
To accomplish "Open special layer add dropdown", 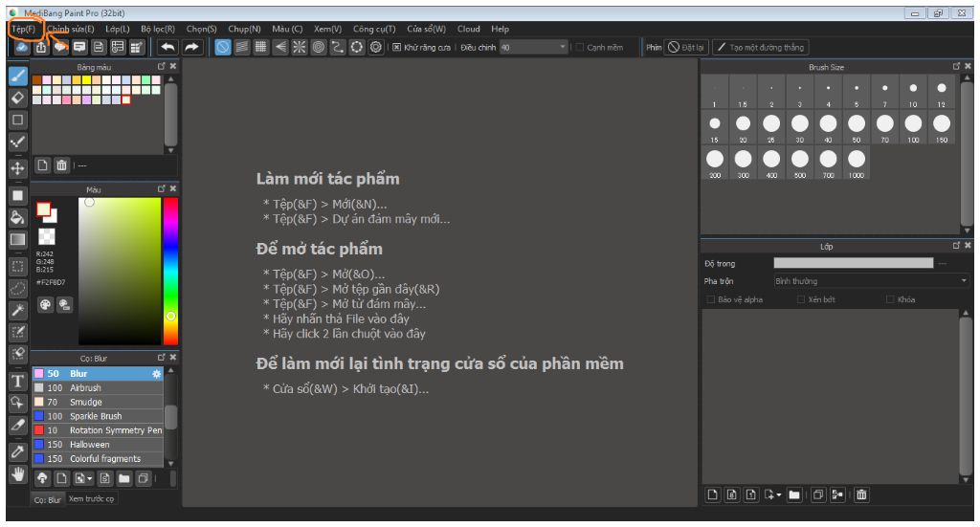I will click(772, 494).
